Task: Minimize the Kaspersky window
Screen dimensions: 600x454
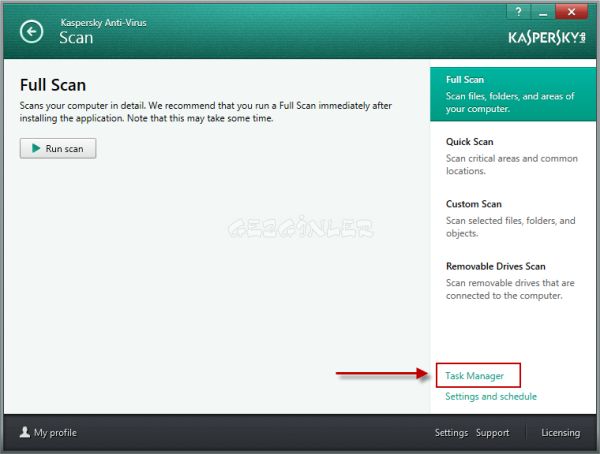Action: pos(543,12)
